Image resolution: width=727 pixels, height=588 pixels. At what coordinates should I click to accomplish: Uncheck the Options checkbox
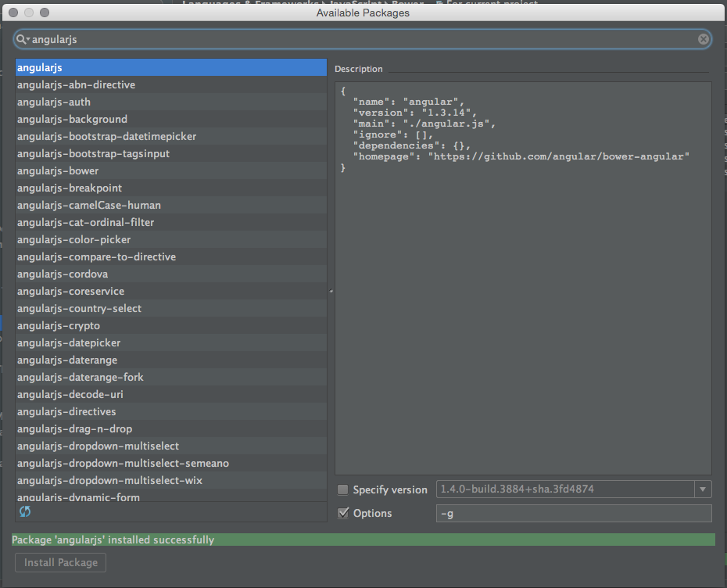(343, 514)
